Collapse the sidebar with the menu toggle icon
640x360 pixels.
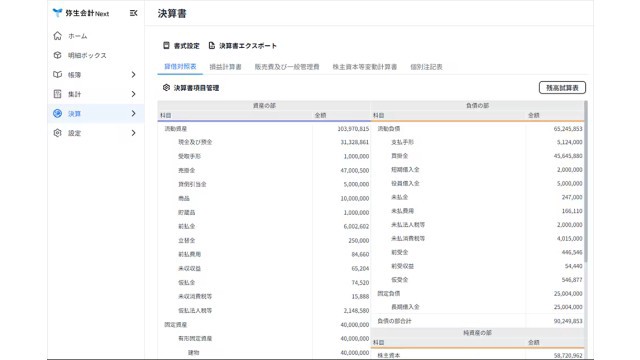[133, 13]
